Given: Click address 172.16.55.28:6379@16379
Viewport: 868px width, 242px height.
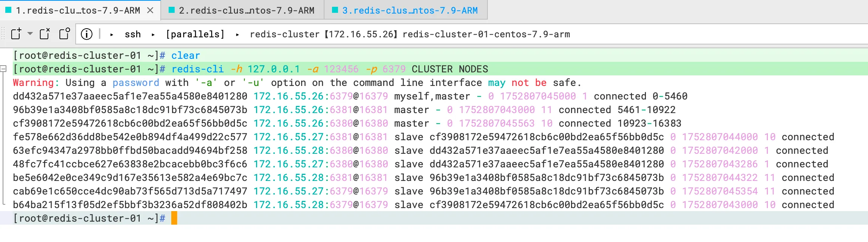Looking at the screenshot, I should pyautogui.click(x=321, y=205).
